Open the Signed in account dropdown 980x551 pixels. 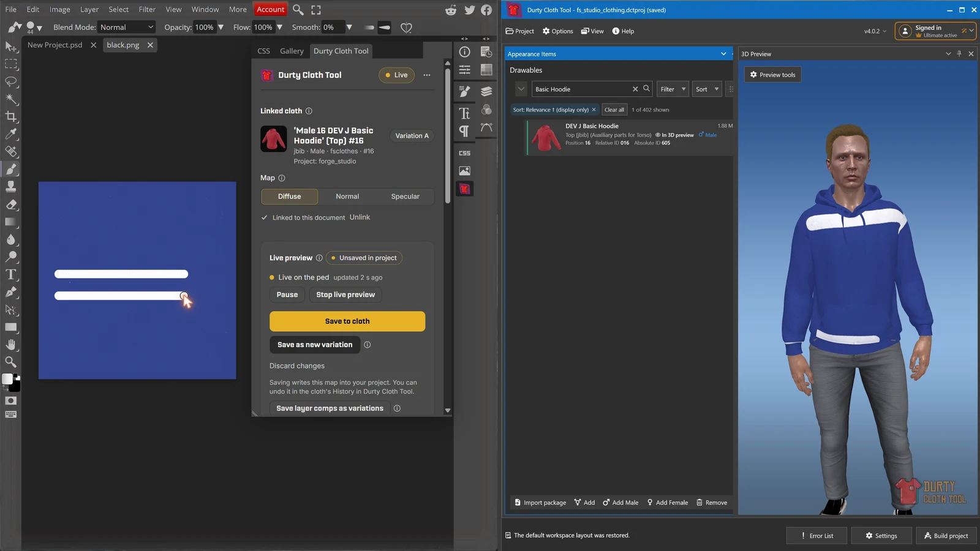(x=935, y=31)
